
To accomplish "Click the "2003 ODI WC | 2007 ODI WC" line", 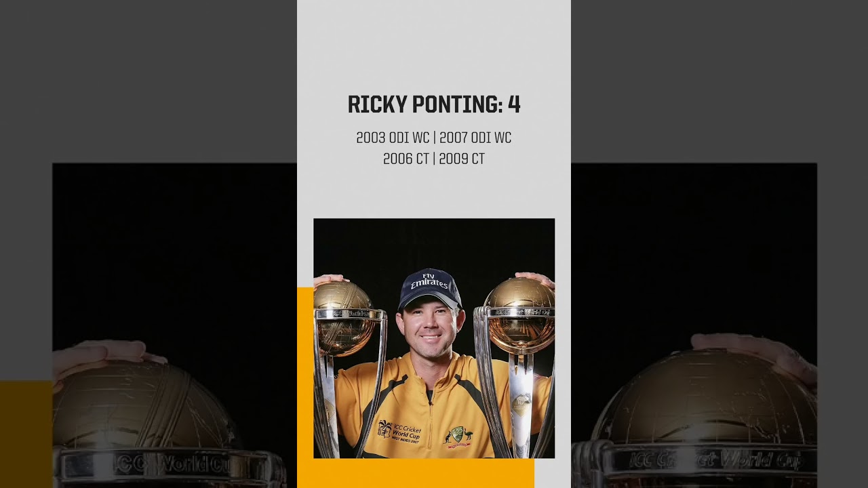I will [x=434, y=138].
